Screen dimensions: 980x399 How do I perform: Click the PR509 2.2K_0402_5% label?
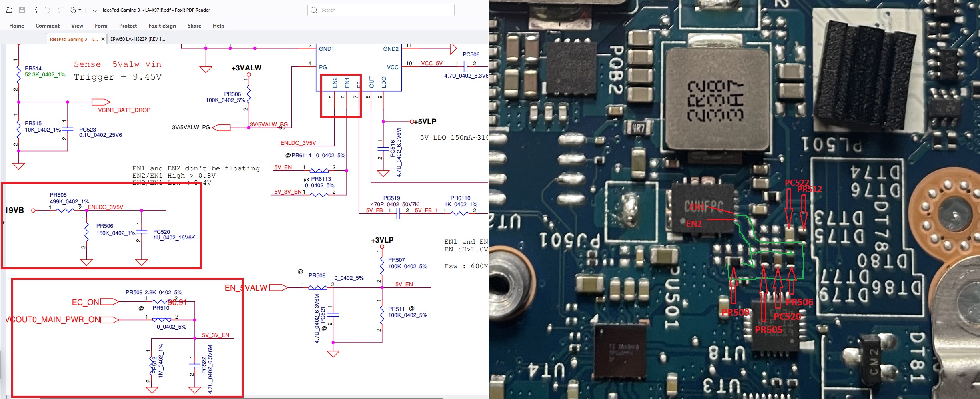(x=154, y=292)
